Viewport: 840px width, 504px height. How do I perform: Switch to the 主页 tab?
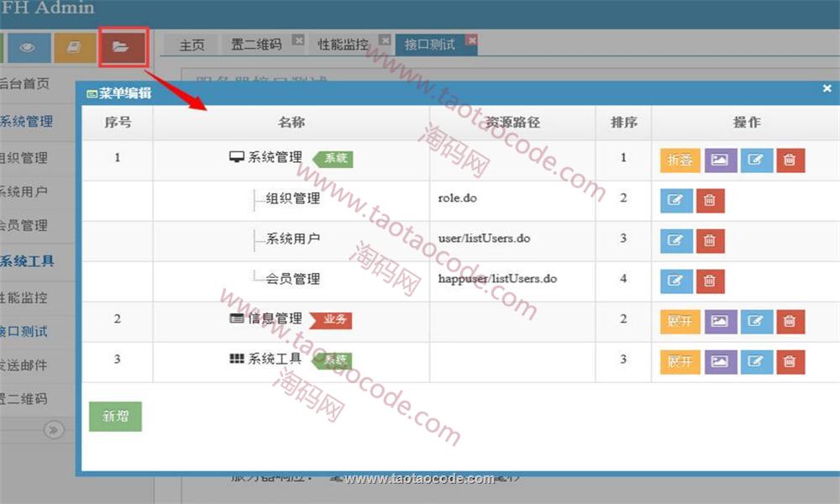[192, 45]
